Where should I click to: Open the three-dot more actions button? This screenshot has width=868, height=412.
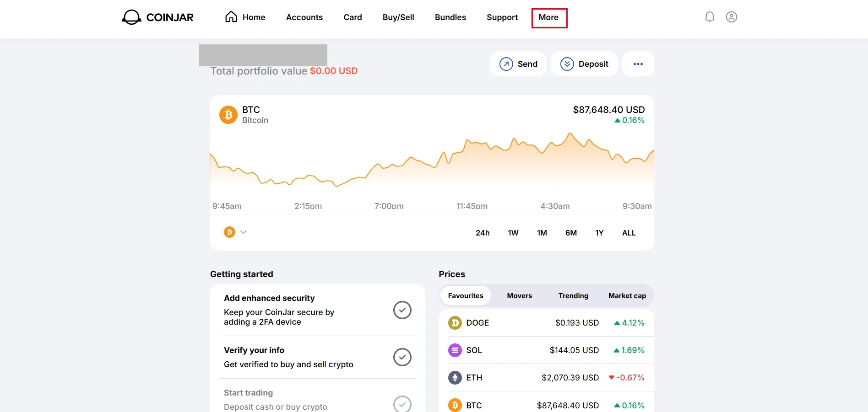tap(638, 64)
